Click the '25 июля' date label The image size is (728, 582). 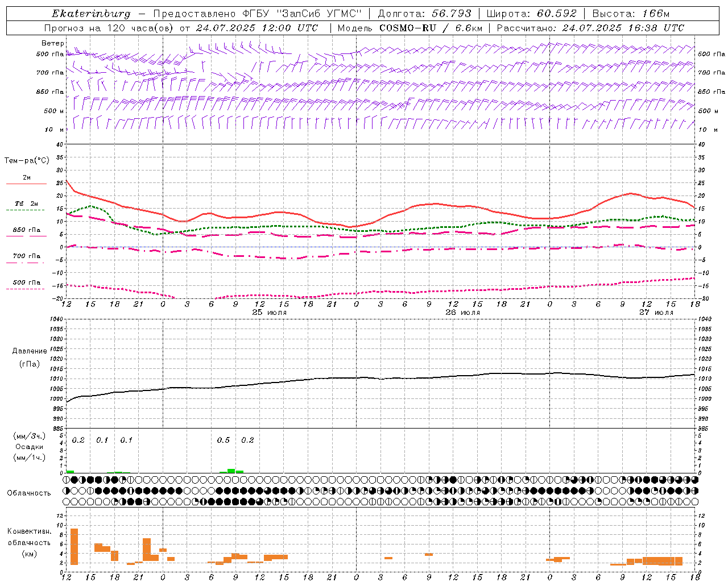[x=270, y=313]
